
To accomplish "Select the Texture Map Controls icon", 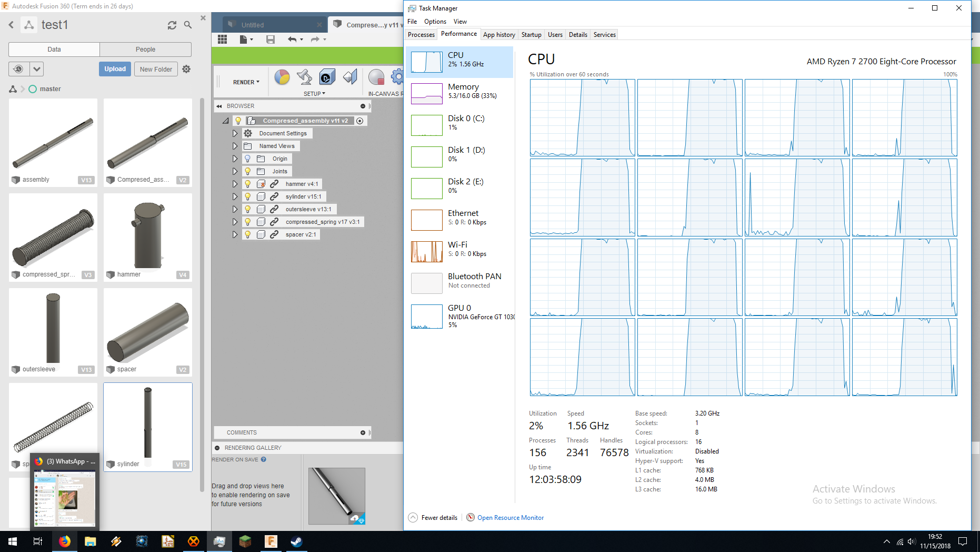I will pos(350,77).
